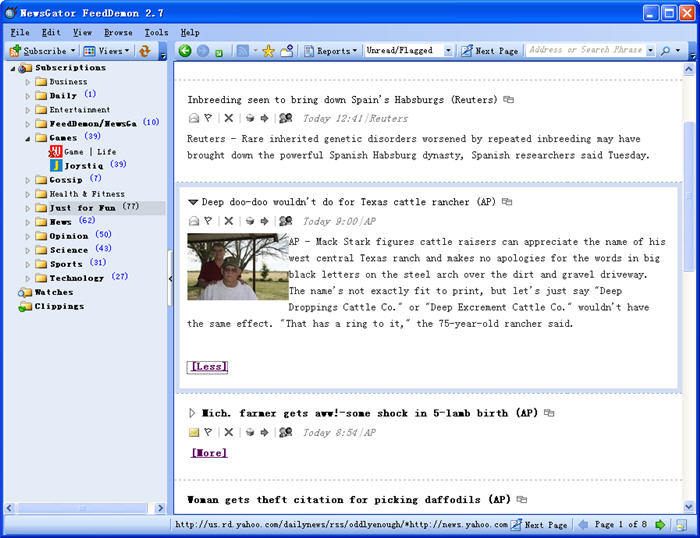Click the [Less] link
Viewport: 700px width, 538px height.
(x=207, y=367)
